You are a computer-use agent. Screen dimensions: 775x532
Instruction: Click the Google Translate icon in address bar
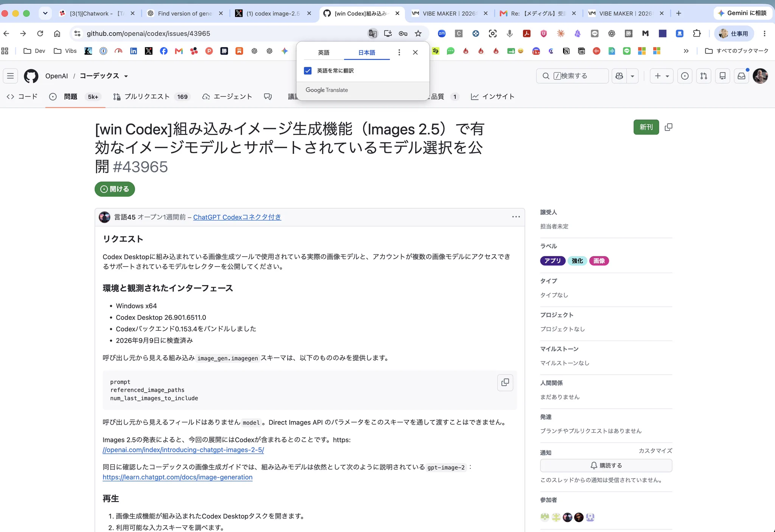(373, 34)
